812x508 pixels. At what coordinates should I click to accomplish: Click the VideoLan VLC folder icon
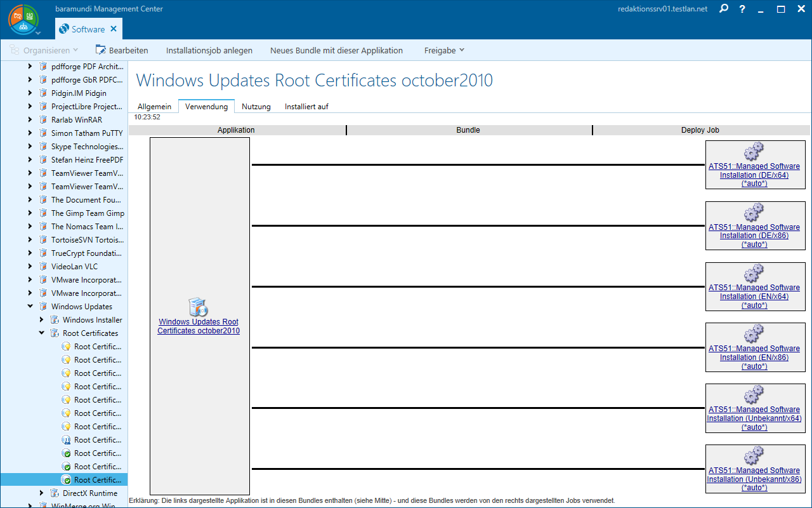43,267
